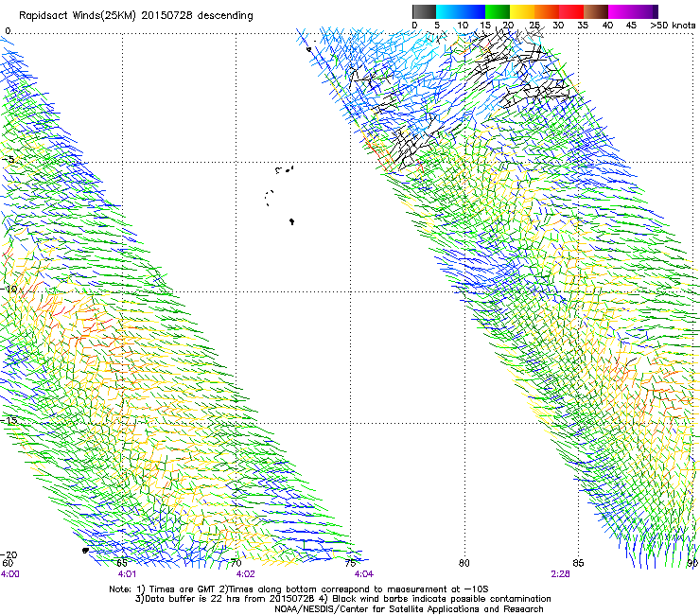
Task: Select the '-20' latitude axis label
Action: point(9,555)
